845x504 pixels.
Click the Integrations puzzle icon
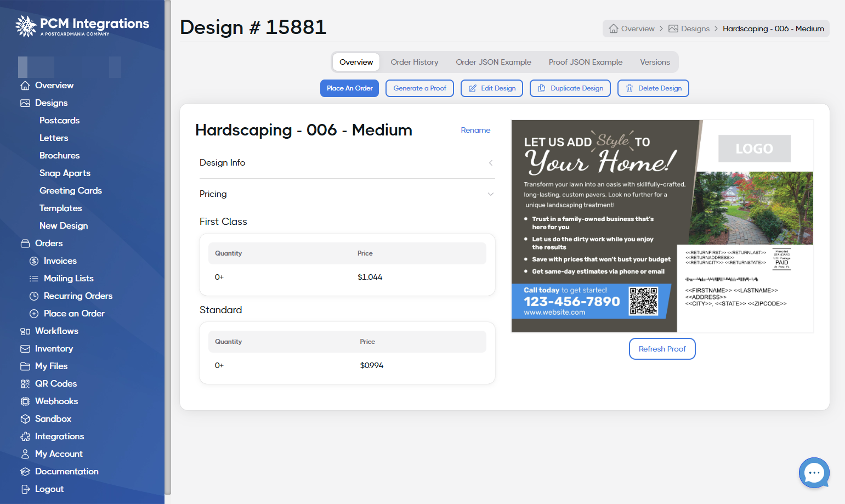coord(25,437)
